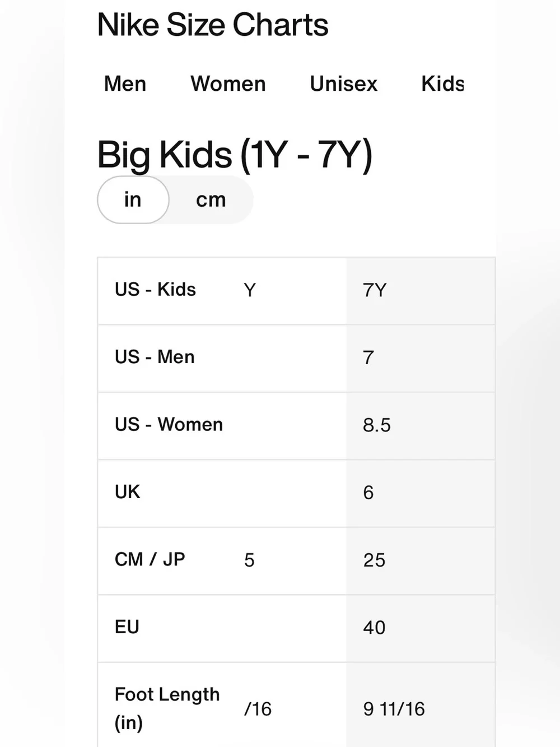Select the CM / JP value 25
560x747 pixels.
click(421, 561)
